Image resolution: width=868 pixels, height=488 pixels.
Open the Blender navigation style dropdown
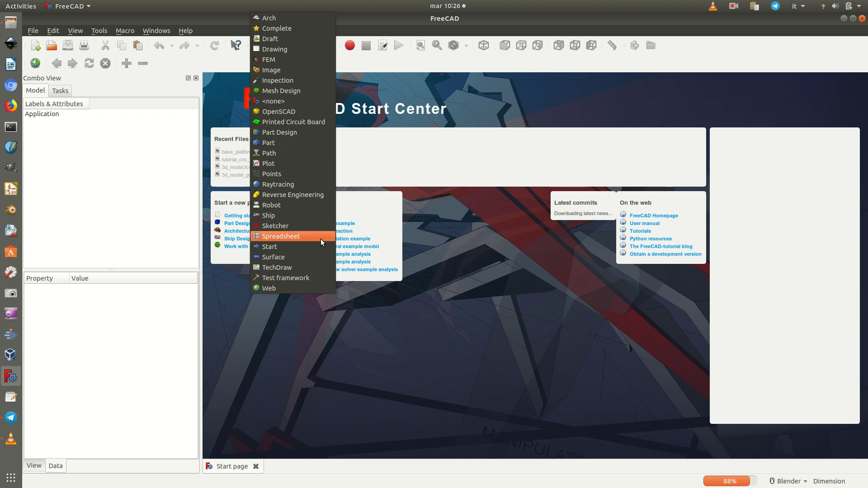(788, 481)
